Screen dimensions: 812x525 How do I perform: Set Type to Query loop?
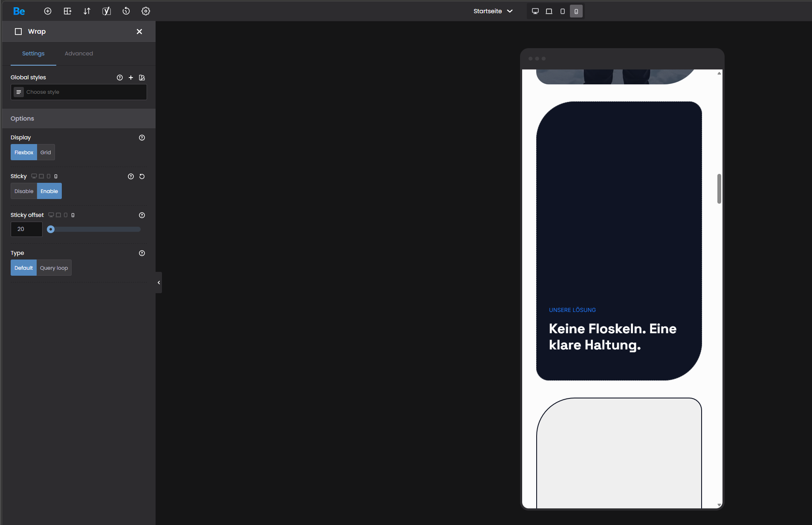point(54,268)
